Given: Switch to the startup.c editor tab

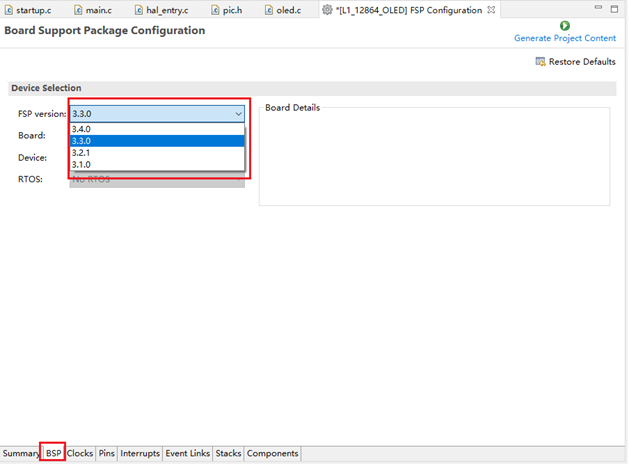Looking at the screenshot, I should 28,10.
